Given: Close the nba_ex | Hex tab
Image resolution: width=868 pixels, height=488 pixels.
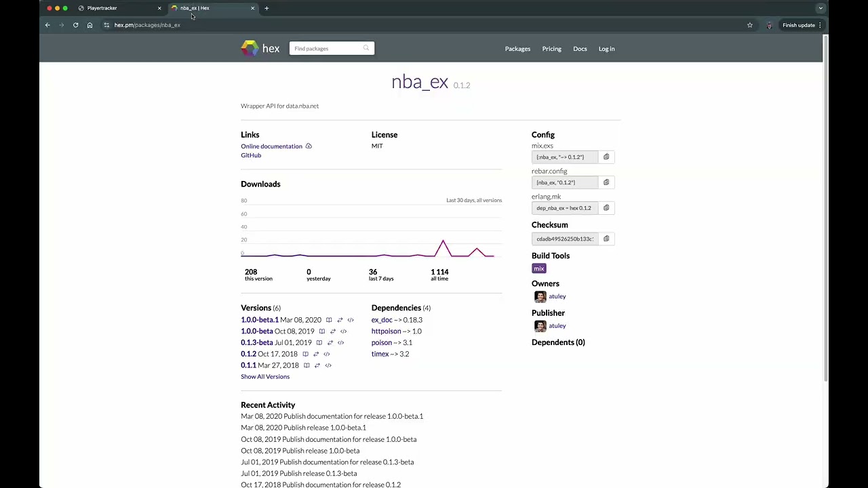Looking at the screenshot, I should point(253,8).
